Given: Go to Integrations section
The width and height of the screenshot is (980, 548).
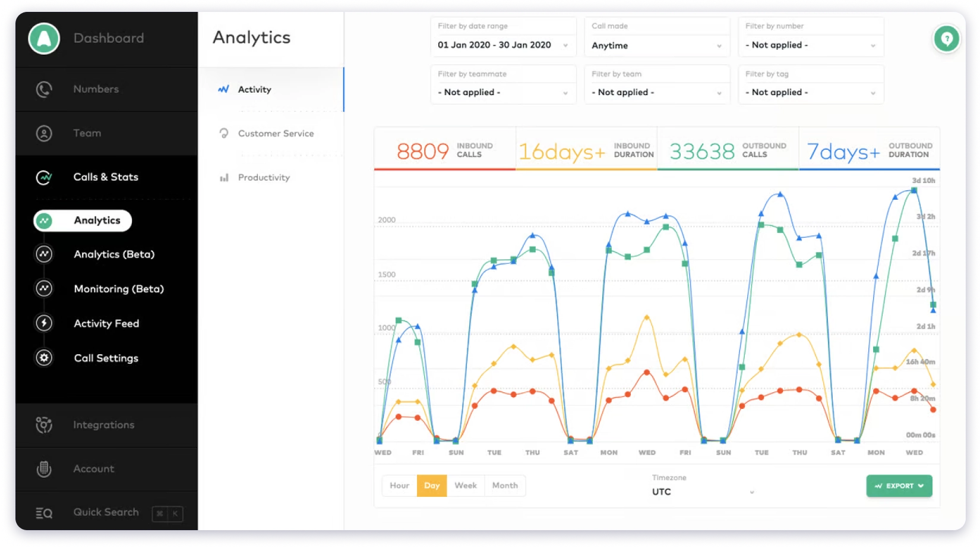Looking at the screenshot, I should (107, 425).
